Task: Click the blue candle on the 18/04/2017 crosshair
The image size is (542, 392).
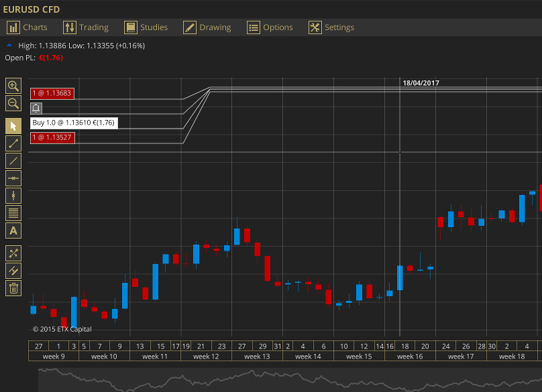Action: [x=400, y=277]
